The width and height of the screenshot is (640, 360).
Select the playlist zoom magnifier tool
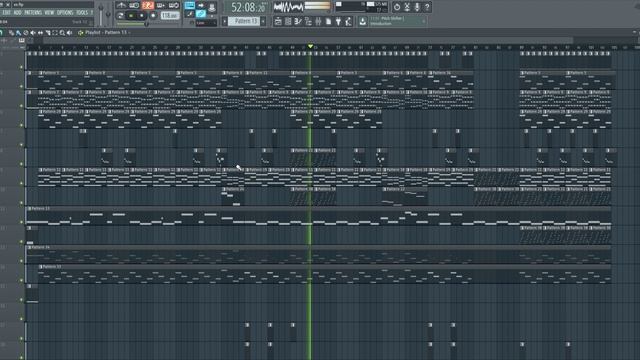pyautogui.click(x=62, y=33)
